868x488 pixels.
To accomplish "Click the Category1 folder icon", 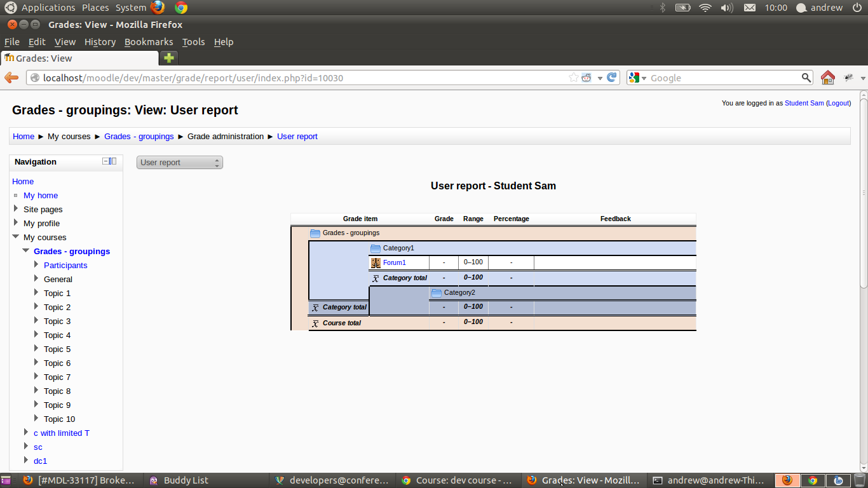I will 376,248.
